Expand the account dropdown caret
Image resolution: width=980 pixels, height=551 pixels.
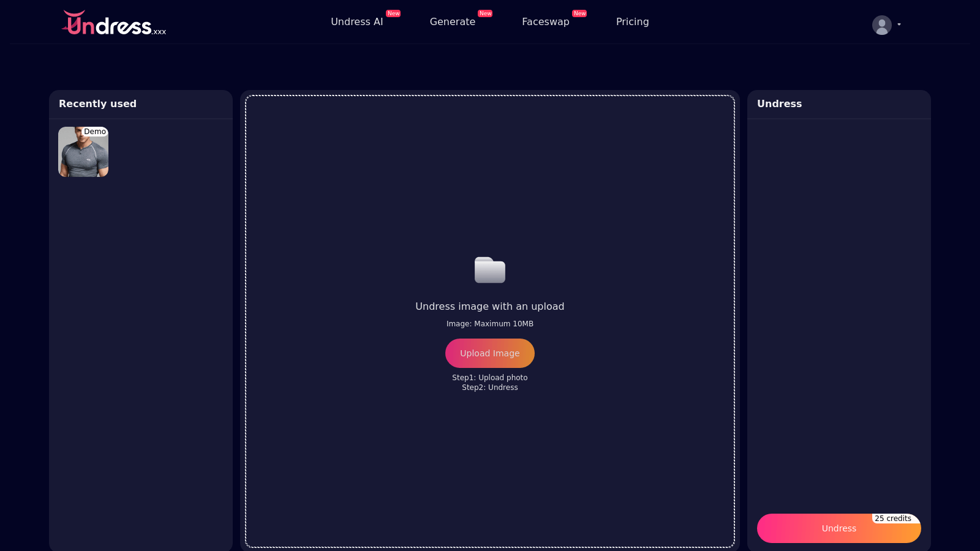(899, 24)
